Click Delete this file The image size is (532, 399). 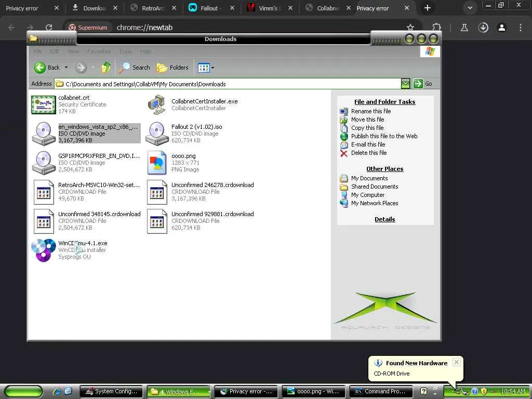point(369,153)
